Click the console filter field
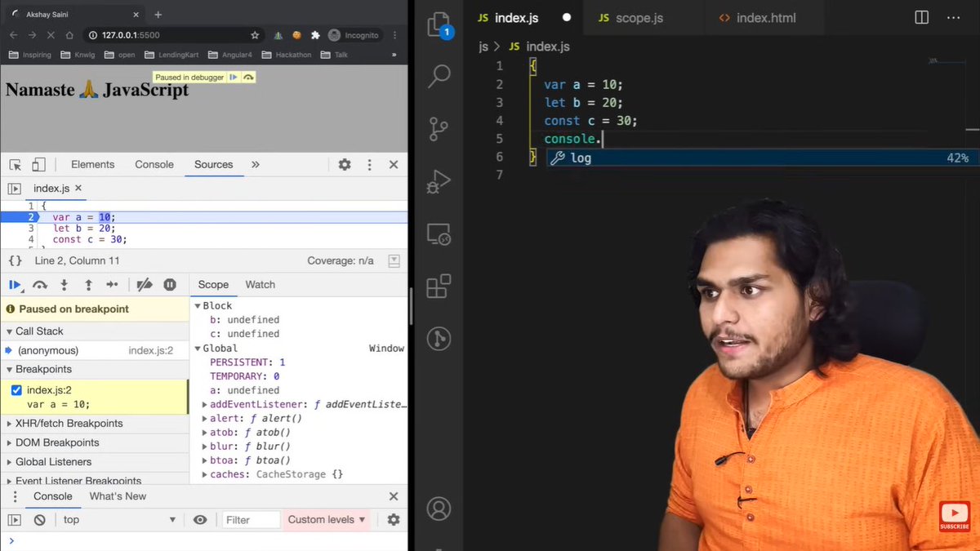Image resolution: width=980 pixels, height=551 pixels. coord(252,520)
